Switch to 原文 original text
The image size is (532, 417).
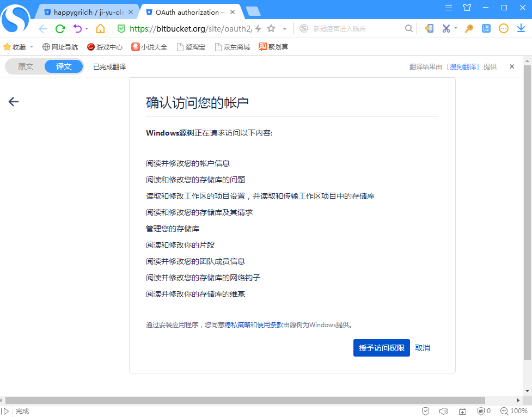26,66
